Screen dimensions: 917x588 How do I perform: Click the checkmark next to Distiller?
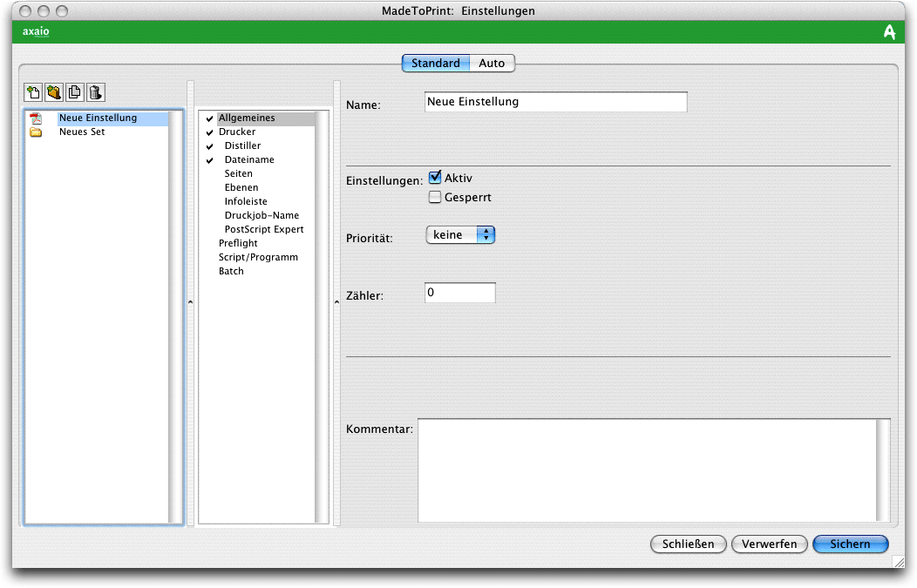209,146
